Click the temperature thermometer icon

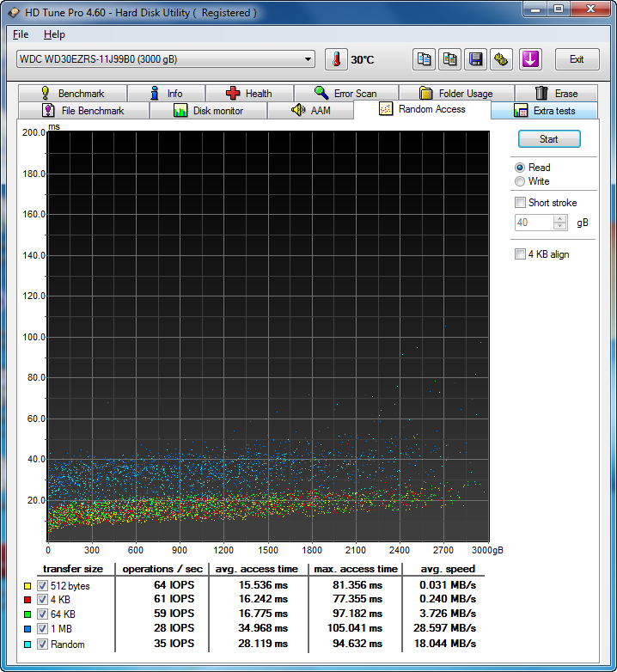336,59
